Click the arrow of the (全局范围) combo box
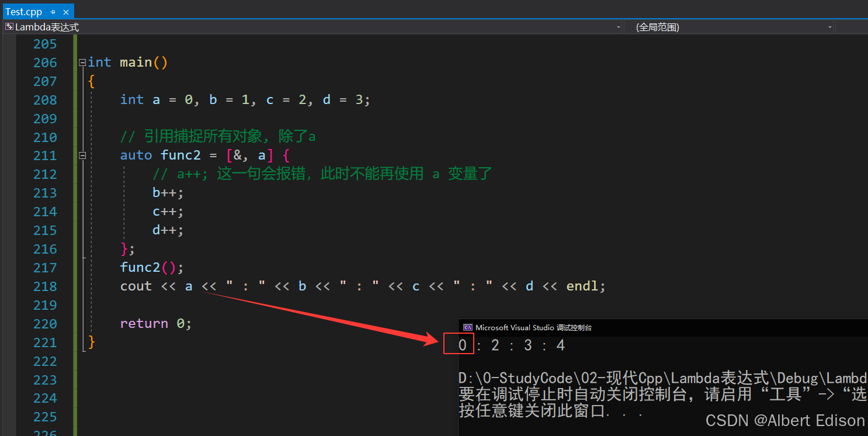868x436 pixels. coord(829,27)
